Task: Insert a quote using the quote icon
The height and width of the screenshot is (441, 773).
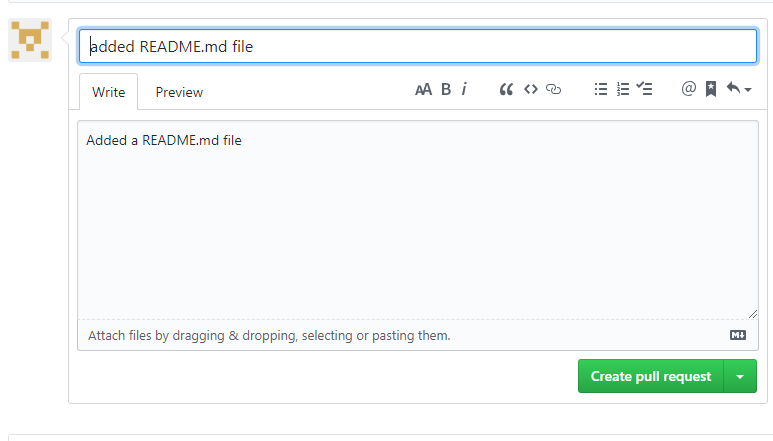Action: click(x=506, y=90)
